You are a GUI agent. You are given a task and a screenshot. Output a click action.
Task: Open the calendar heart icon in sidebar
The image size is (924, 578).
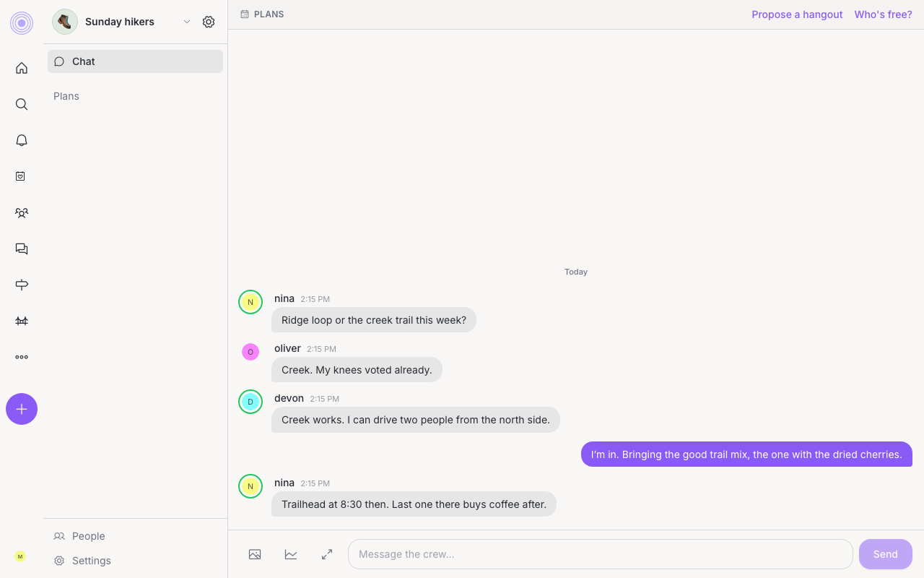click(22, 176)
